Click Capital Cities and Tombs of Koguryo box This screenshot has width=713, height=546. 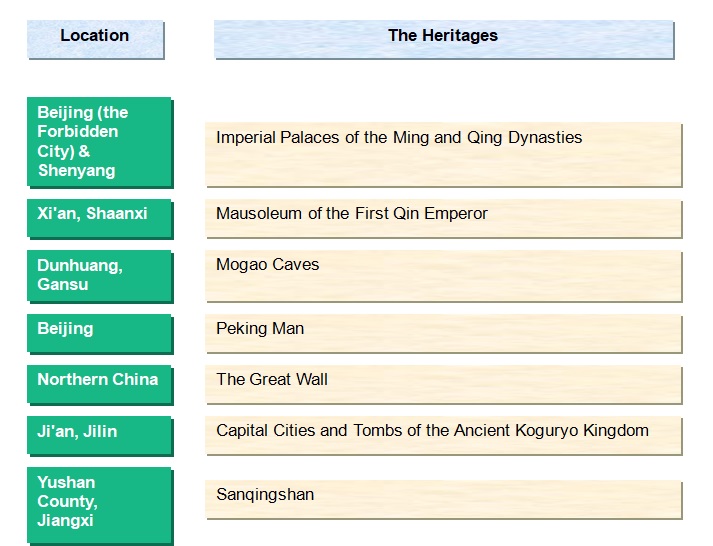pos(443,435)
